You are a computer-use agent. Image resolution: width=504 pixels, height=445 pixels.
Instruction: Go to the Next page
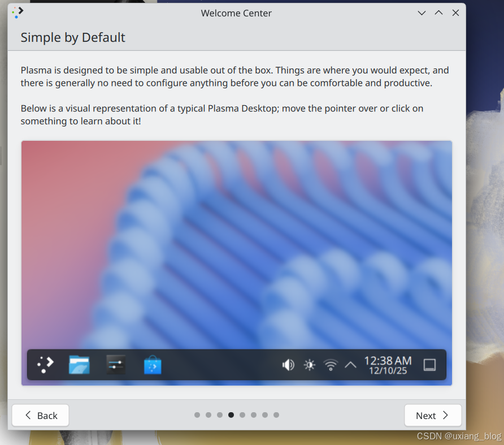433,416
